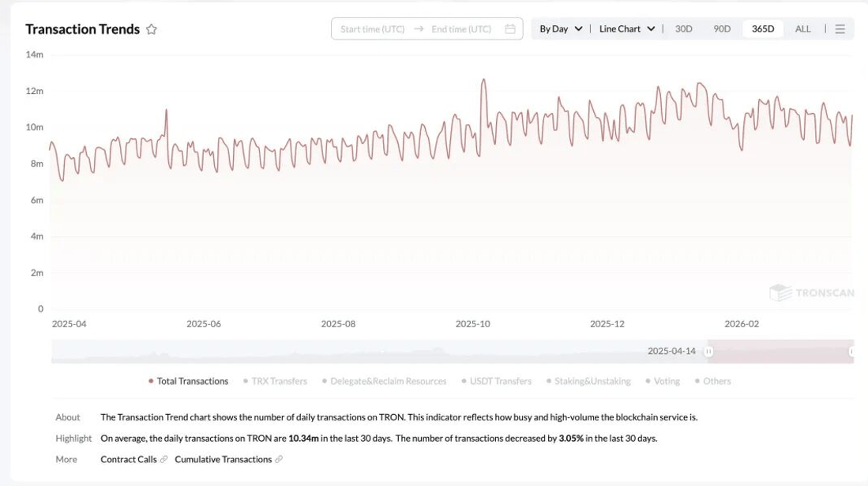Click the TRONSCAN watermark logo
This screenshot has height=486, width=868.
point(811,292)
